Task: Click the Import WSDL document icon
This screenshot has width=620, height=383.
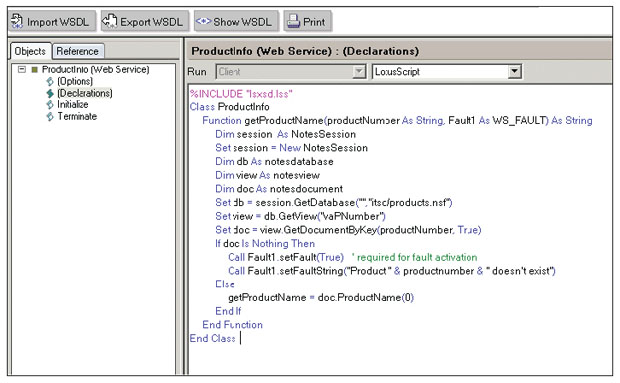Action: pyautogui.click(x=17, y=21)
